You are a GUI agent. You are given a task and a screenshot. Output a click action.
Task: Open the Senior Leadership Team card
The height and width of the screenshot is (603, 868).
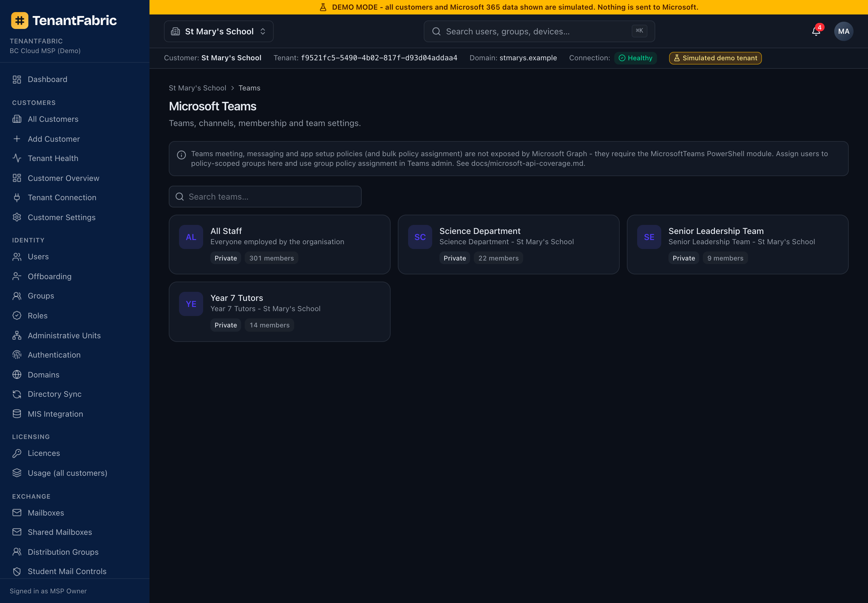coord(737,245)
